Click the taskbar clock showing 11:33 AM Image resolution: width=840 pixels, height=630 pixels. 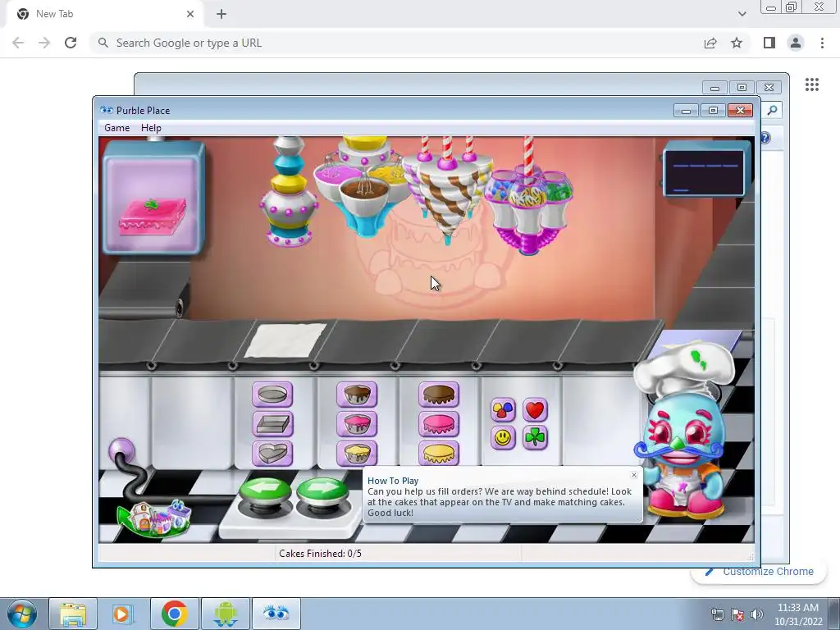pos(797,614)
